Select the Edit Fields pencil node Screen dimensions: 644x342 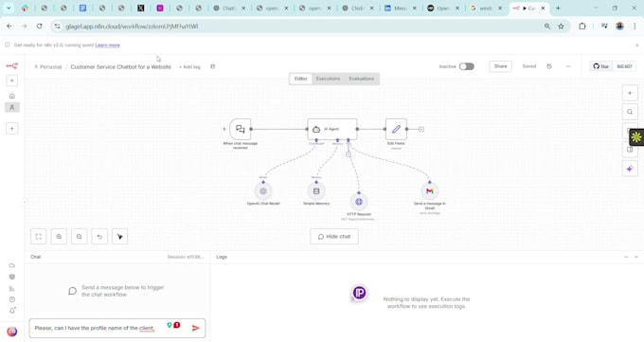click(x=396, y=129)
